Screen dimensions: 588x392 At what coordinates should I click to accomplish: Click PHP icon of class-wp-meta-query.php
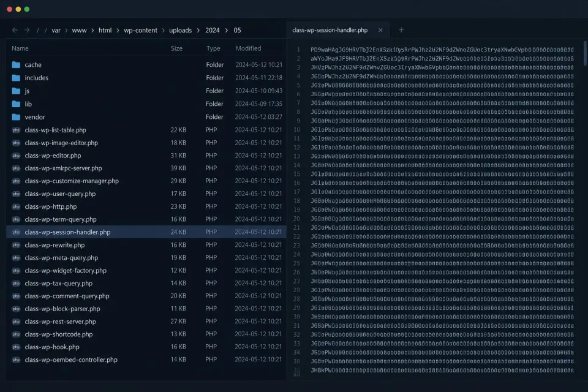click(x=16, y=258)
